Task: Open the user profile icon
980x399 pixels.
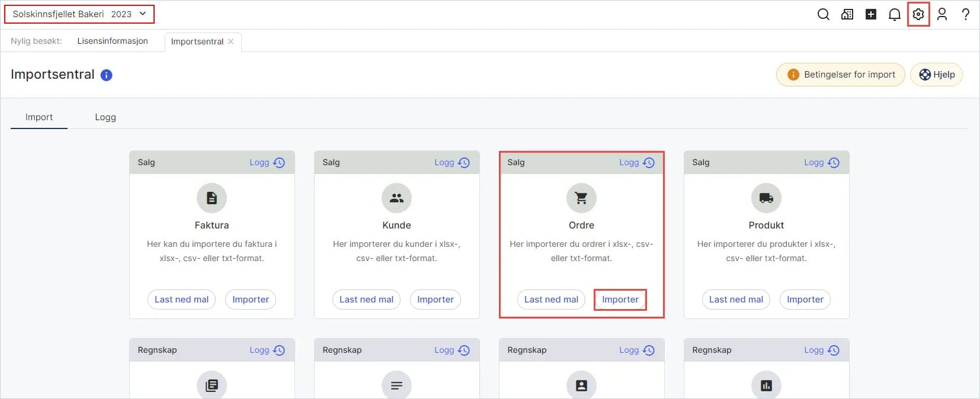Action: click(x=942, y=14)
